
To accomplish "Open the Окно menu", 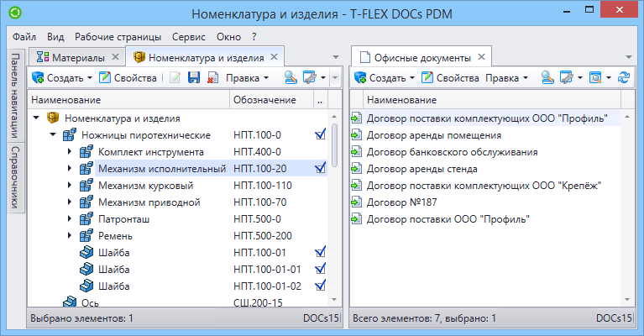I will pyautogui.click(x=228, y=37).
